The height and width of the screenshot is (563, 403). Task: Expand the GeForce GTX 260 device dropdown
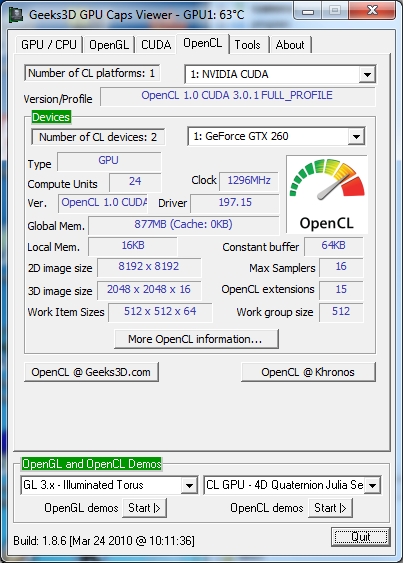tap(356, 136)
